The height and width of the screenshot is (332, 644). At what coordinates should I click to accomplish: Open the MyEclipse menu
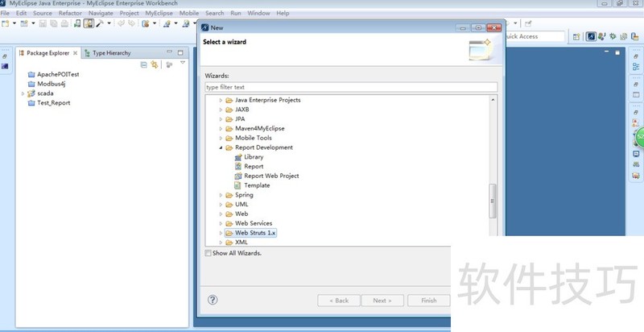point(159,13)
